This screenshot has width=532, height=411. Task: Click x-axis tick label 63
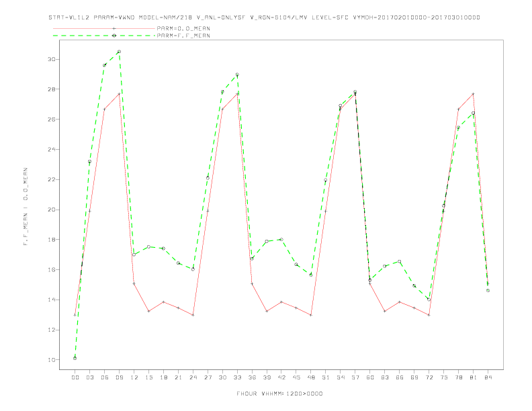tap(385, 377)
